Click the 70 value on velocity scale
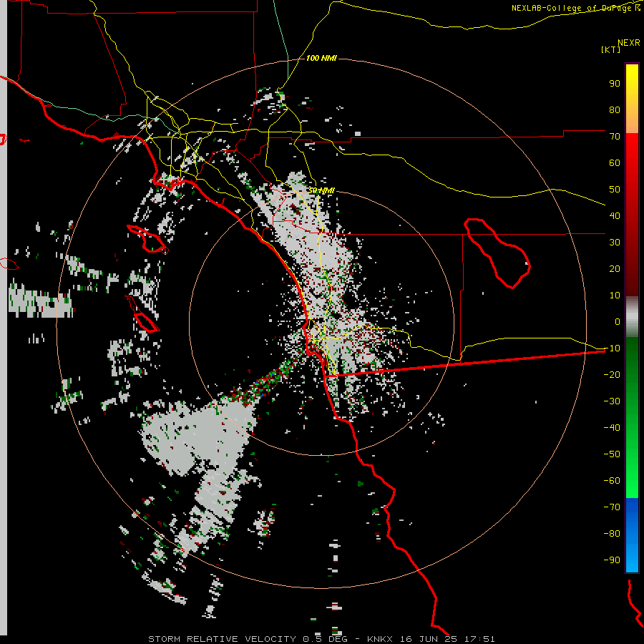Screen dimensions: 644x644 pos(615,137)
